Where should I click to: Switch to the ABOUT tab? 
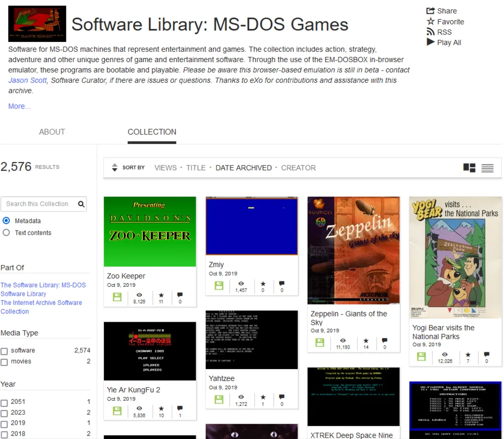click(52, 132)
